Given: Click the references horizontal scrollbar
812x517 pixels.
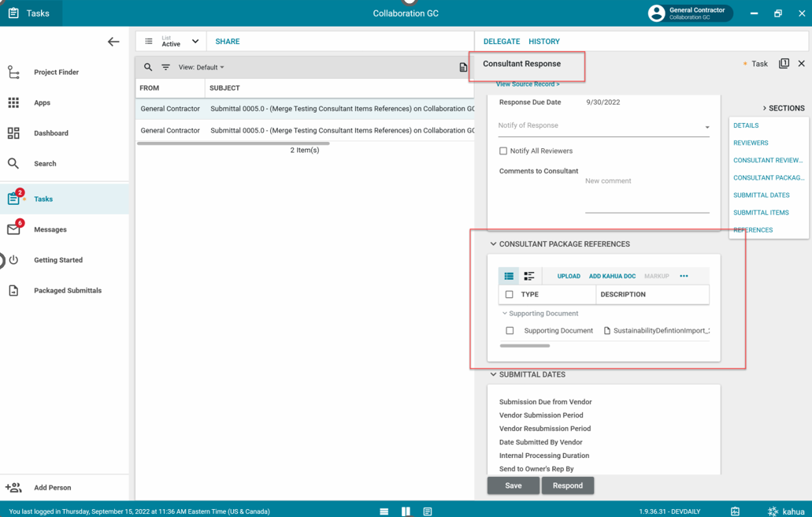Looking at the screenshot, I should click(x=525, y=345).
